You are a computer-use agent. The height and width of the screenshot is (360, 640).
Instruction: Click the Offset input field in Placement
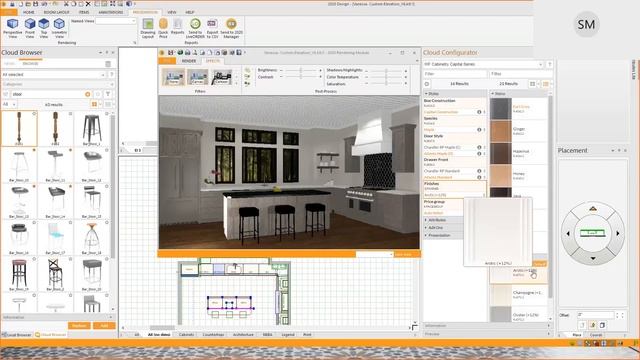tap(596, 315)
